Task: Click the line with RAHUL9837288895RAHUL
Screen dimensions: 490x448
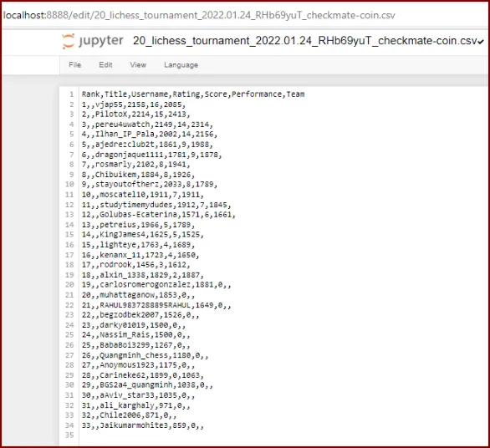Action: [156, 305]
